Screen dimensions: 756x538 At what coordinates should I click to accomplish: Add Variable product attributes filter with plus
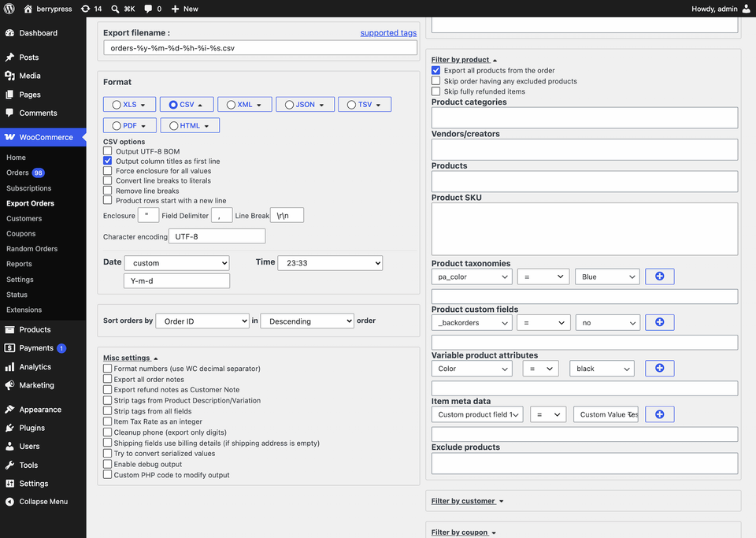coord(660,368)
